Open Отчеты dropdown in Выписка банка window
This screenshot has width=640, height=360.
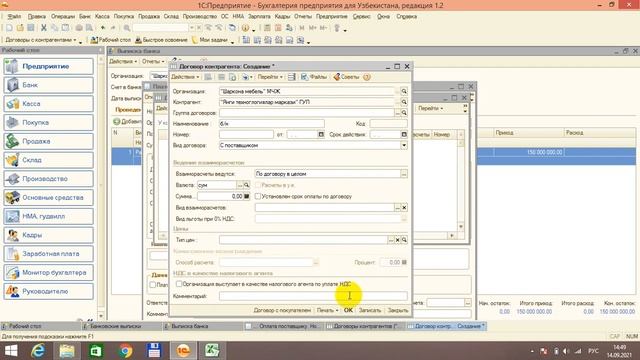(x=153, y=61)
